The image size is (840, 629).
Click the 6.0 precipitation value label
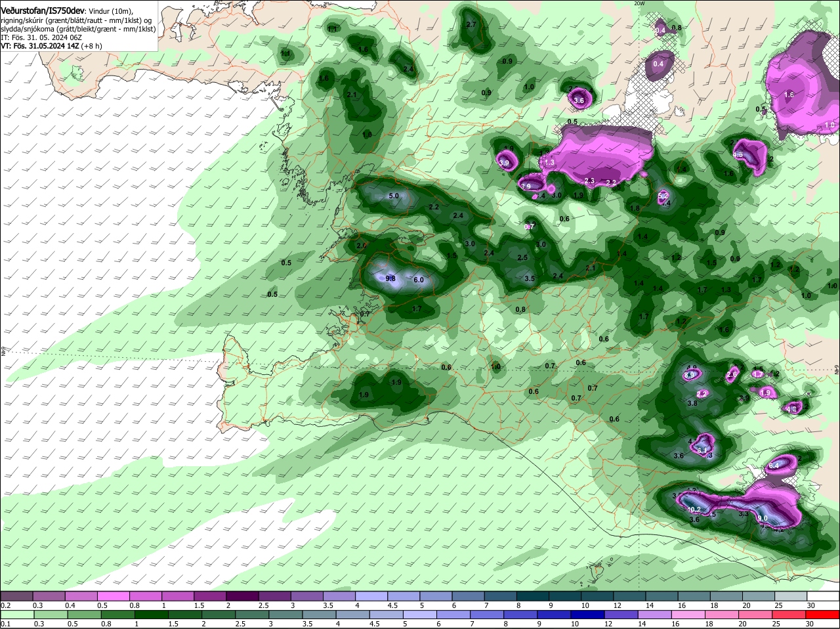(419, 280)
